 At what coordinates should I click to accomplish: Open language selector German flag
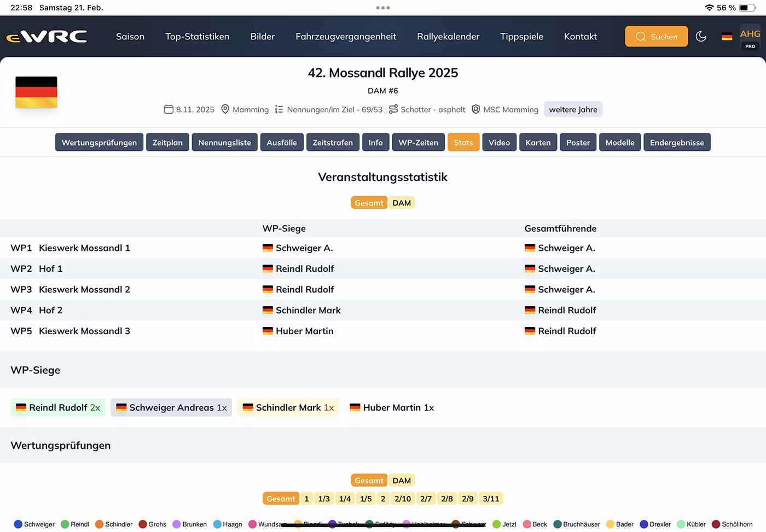tap(727, 37)
